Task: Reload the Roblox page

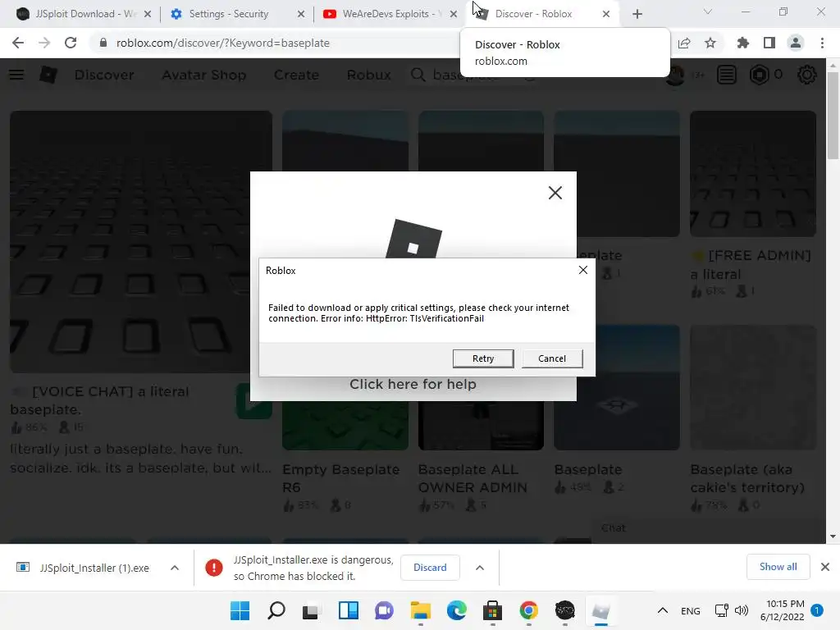Action: (x=71, y=43)
